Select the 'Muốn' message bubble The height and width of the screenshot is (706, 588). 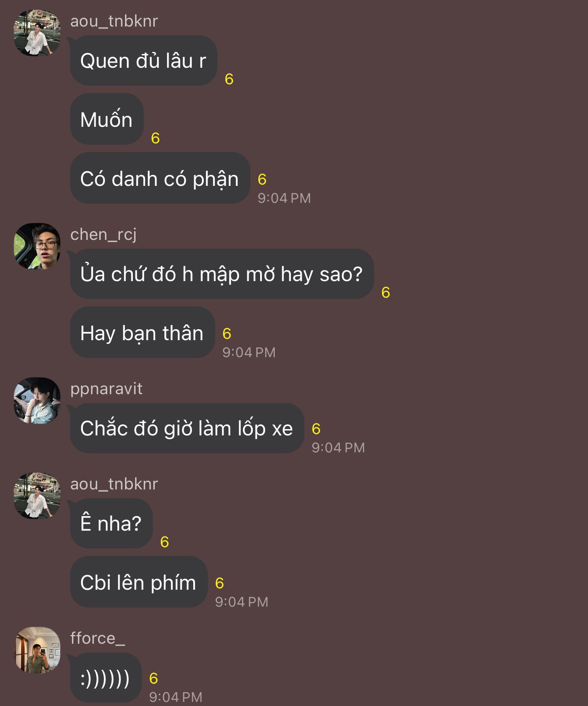(x=107, y=119)
